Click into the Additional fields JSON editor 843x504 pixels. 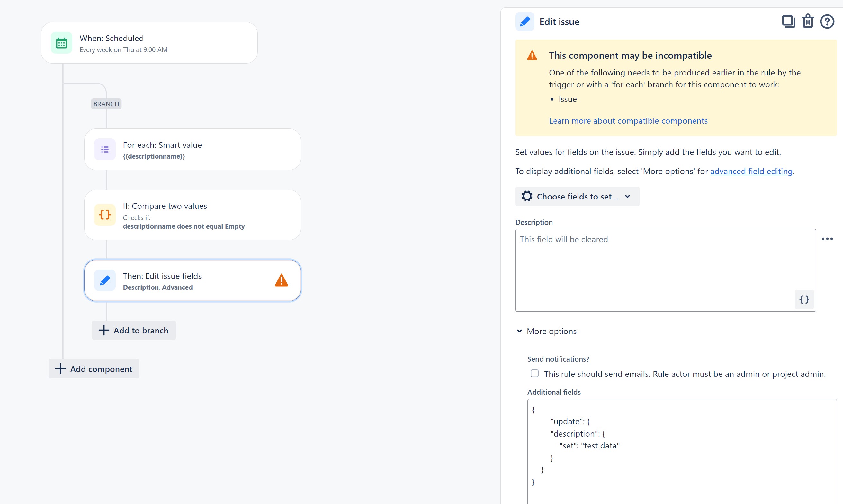(x=682, y=451)
